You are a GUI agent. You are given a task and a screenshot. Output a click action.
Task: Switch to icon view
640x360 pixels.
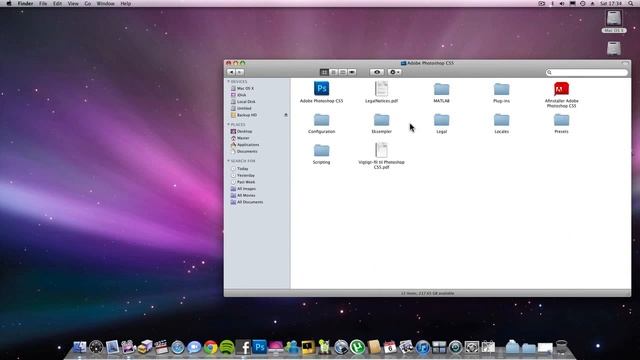[x=324, y=72]
